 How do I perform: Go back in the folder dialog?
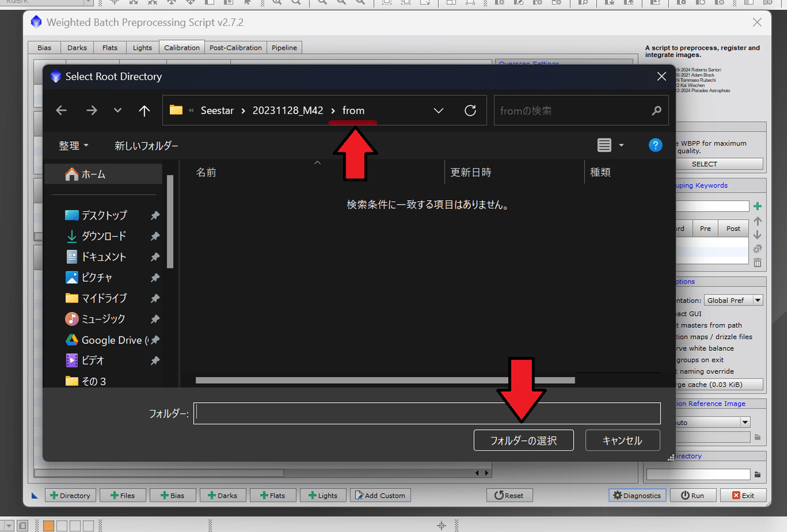(62, 111)
